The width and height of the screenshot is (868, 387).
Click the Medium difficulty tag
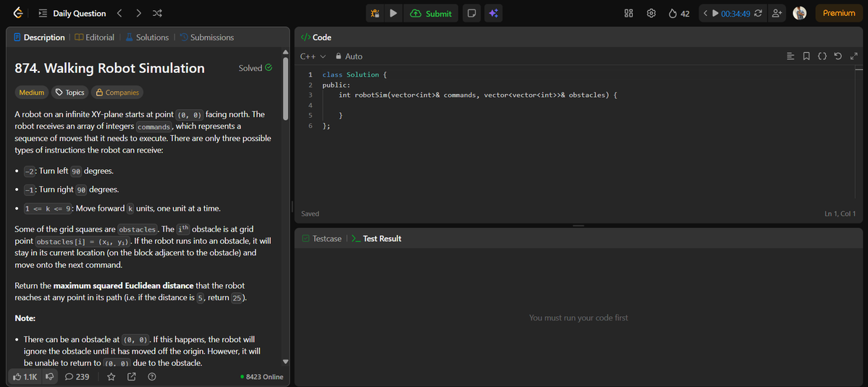[32, 93]
